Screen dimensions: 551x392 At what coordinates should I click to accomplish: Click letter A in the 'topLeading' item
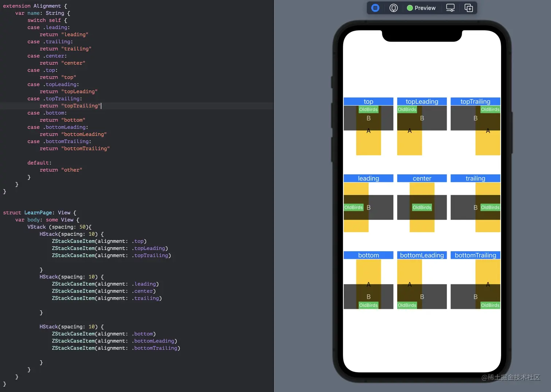410,130
